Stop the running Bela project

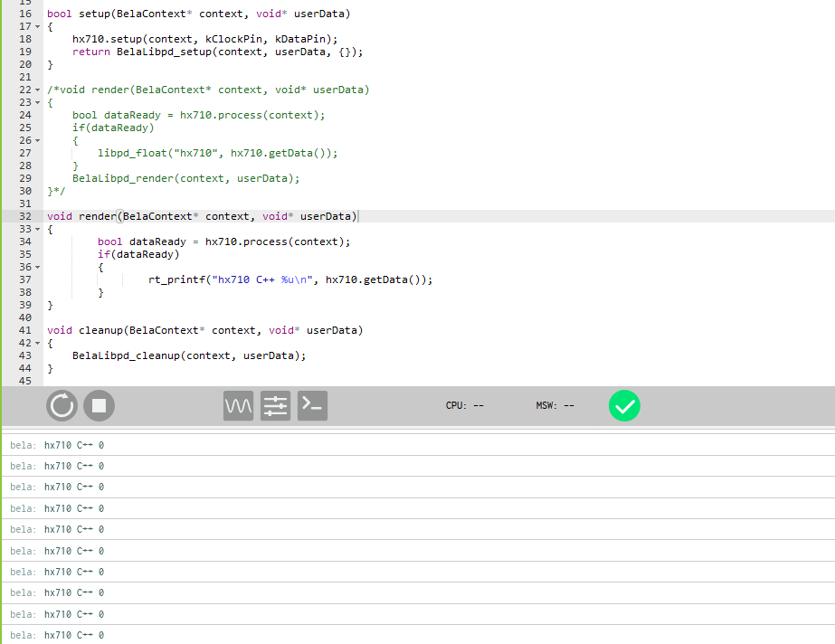pos(99,406)
